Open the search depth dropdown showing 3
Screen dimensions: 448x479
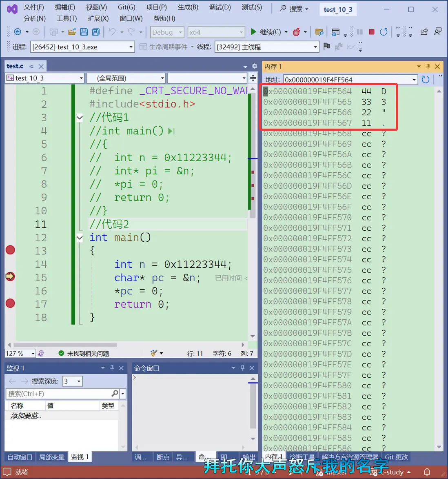point(72,381)
